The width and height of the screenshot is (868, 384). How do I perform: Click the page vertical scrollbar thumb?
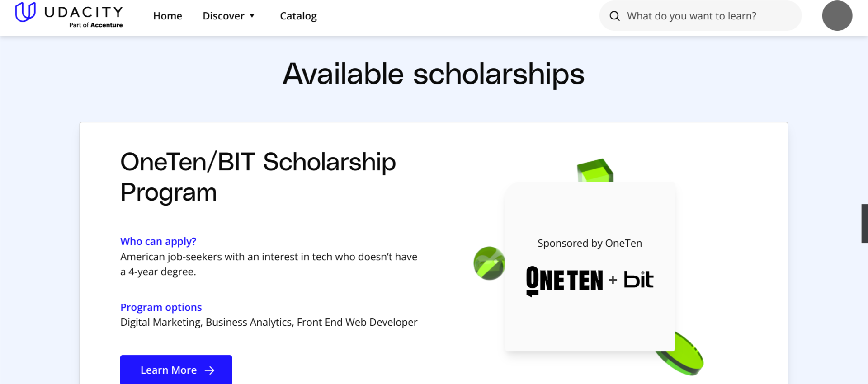click(x=864, y=224)
